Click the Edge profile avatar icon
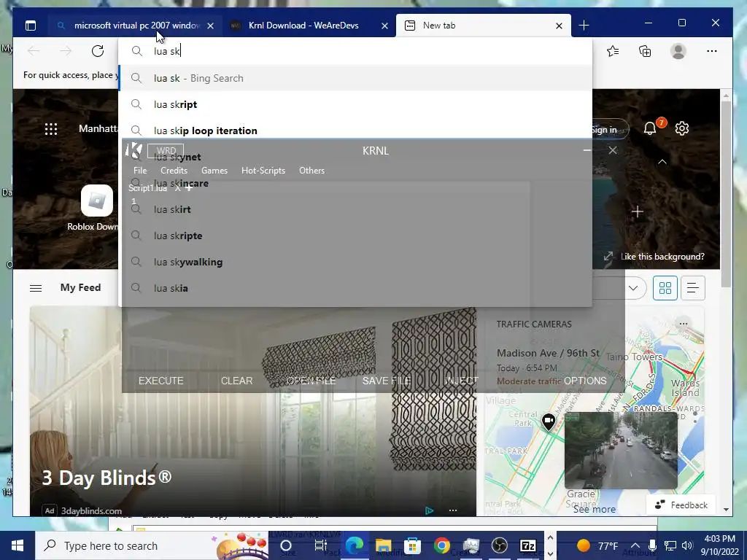 678,51
